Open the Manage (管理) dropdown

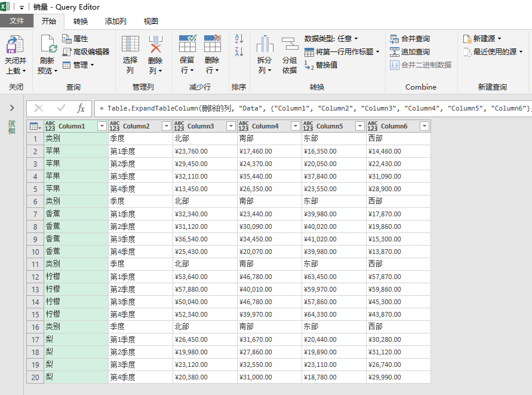tap(78, 65)
